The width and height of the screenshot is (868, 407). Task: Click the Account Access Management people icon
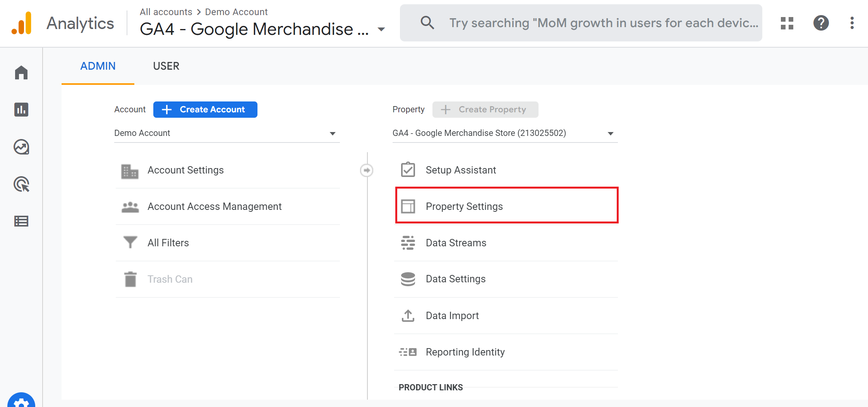tap(130, 207)
